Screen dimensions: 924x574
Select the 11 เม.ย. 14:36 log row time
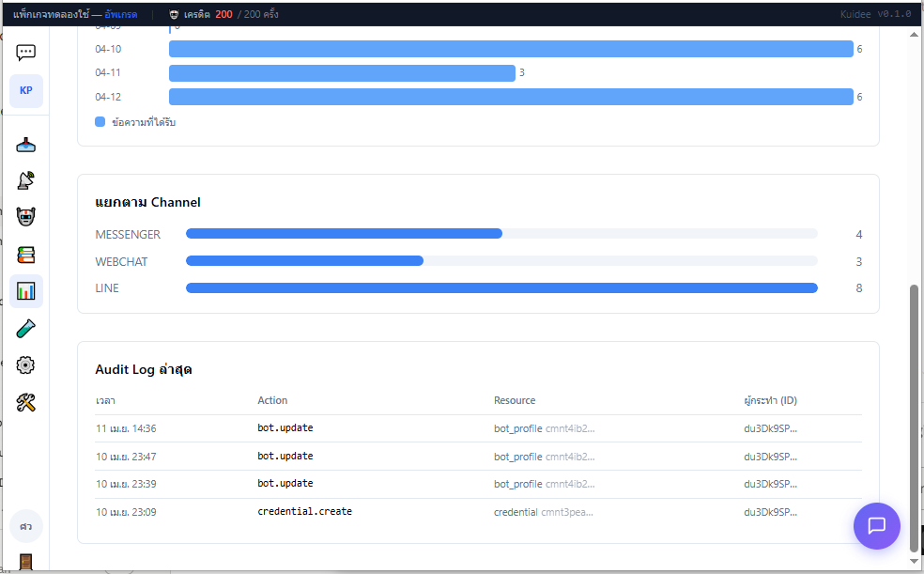click(126, 428)
